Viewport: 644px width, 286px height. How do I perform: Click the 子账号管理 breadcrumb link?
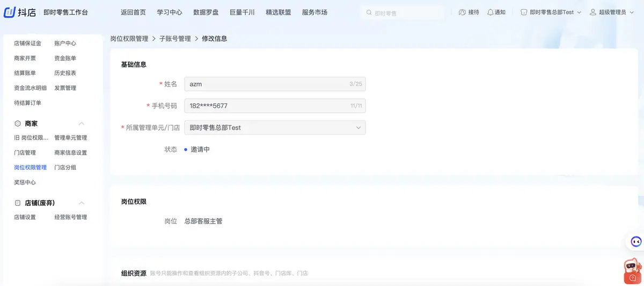[175, 39]
